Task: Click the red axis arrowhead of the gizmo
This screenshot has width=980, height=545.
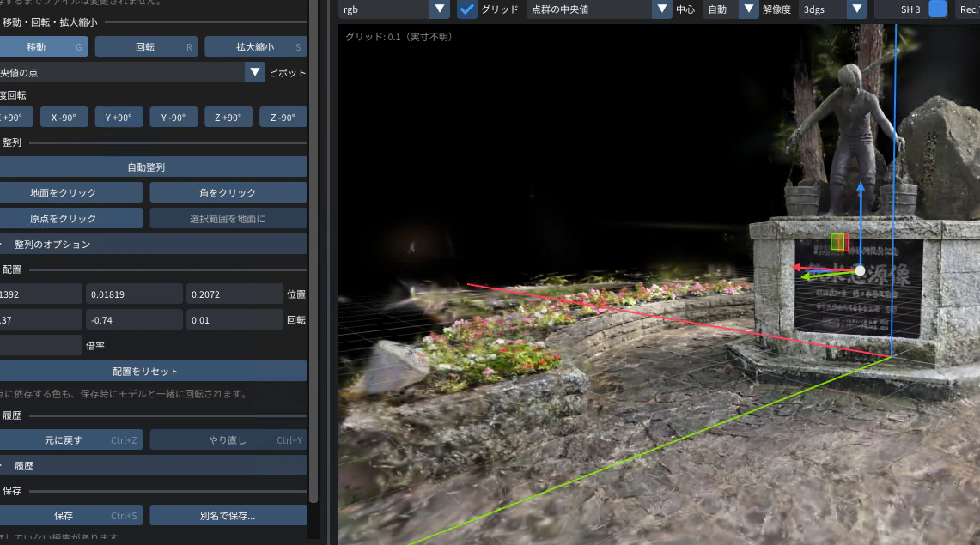Action: 798,268
